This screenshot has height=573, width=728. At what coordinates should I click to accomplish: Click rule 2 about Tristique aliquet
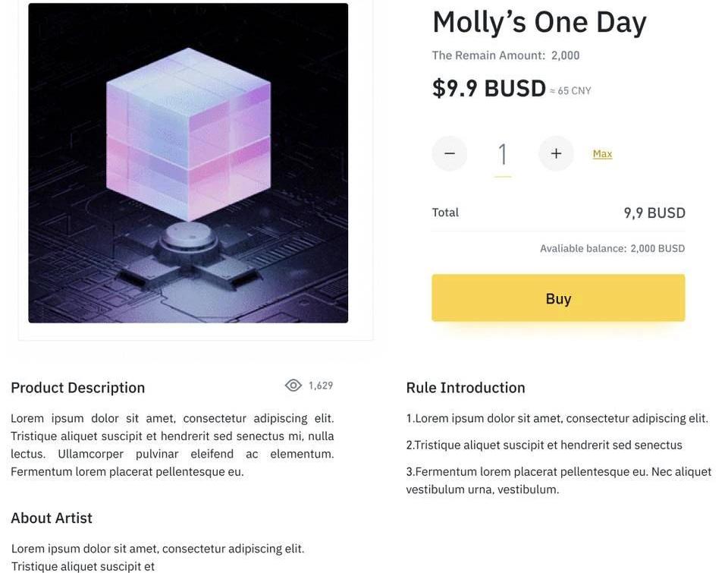click(x=544, y=445)
